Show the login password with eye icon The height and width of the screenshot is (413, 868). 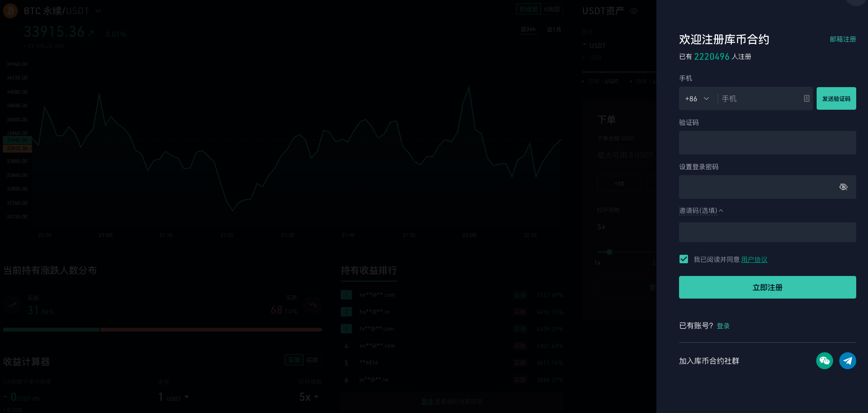point(843,187)
